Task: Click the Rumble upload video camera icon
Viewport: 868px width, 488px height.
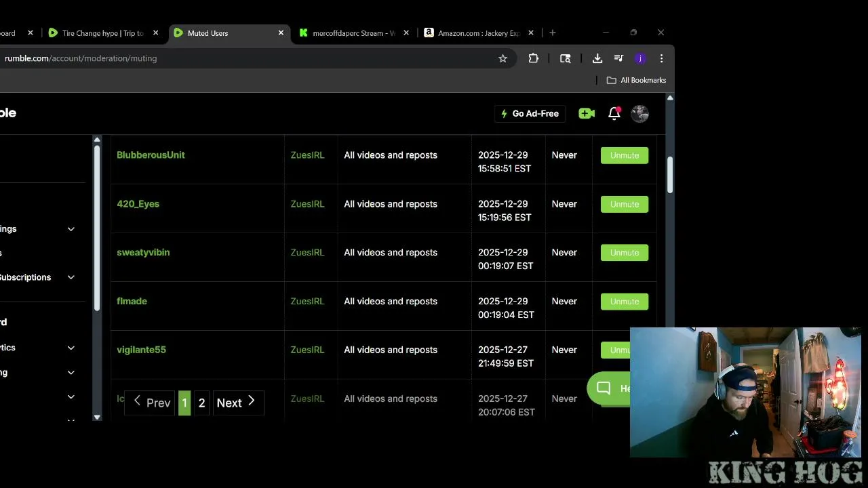Action: click(587, 114)
